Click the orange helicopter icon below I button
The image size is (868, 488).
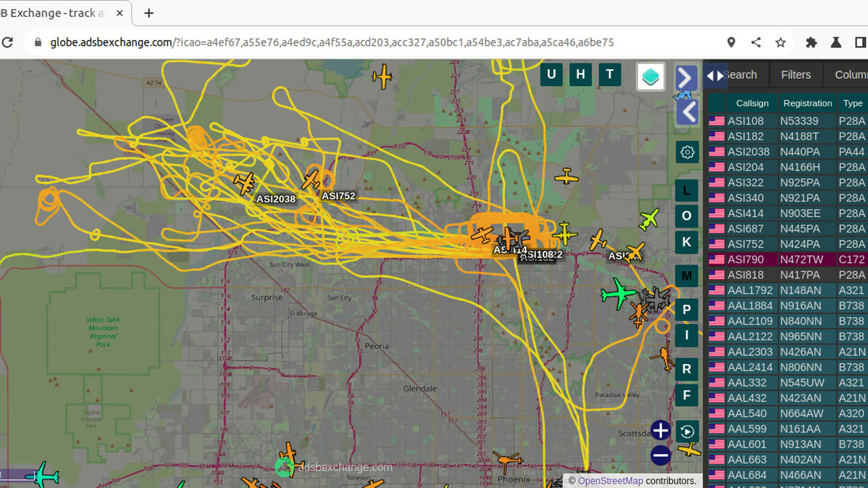click(x=663, y=355)
